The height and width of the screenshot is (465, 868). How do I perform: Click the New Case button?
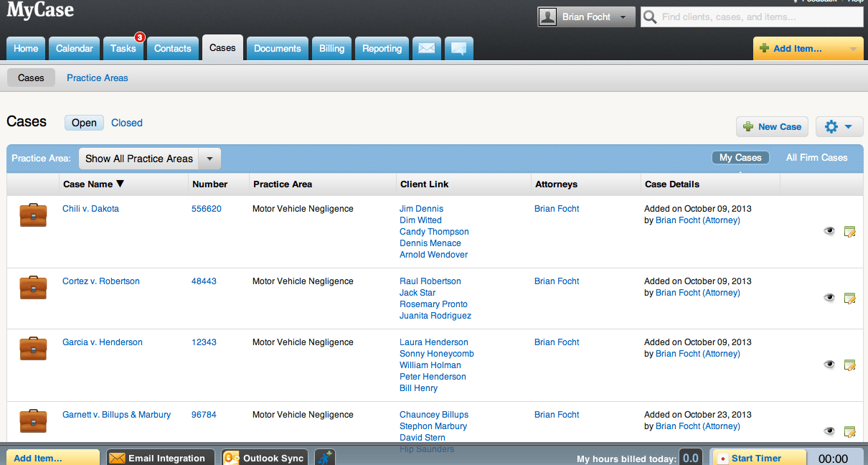(772, 126)
